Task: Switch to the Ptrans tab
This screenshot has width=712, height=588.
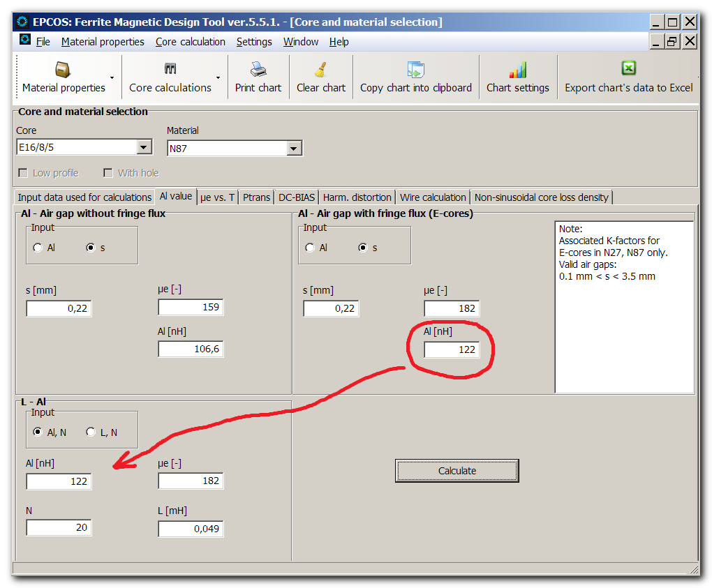Action: [256, 197]
